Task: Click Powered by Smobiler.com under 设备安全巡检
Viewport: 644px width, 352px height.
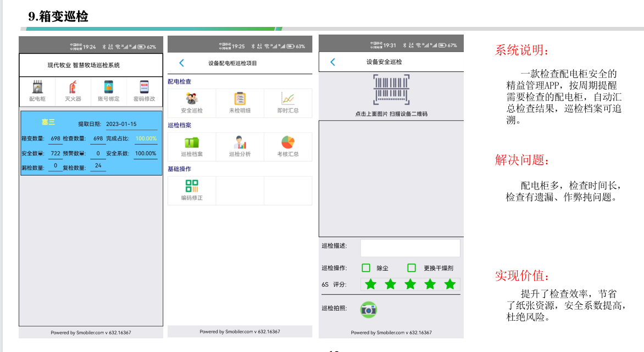Action: [391, 333]
